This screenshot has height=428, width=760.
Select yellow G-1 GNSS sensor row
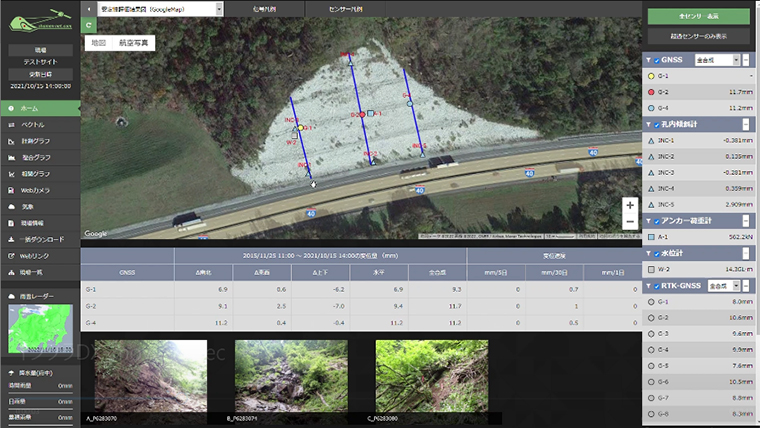[698, 76]
